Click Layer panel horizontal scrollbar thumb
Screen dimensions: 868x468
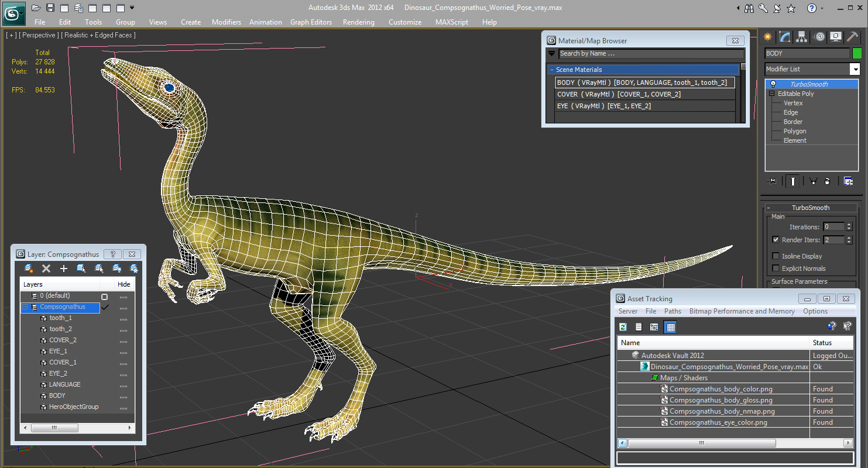coord(54,428)
